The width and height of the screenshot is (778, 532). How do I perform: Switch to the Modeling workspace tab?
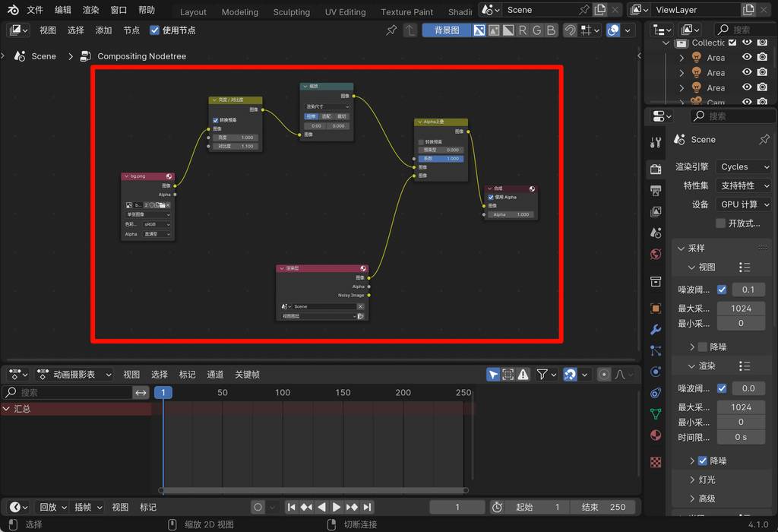(x=239, y=12)
